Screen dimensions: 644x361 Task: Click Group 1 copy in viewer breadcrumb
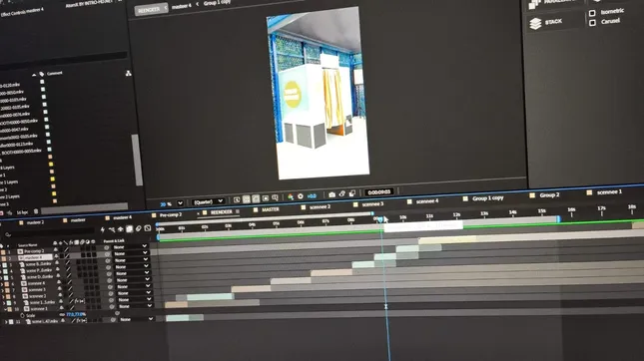click(217, 3)
